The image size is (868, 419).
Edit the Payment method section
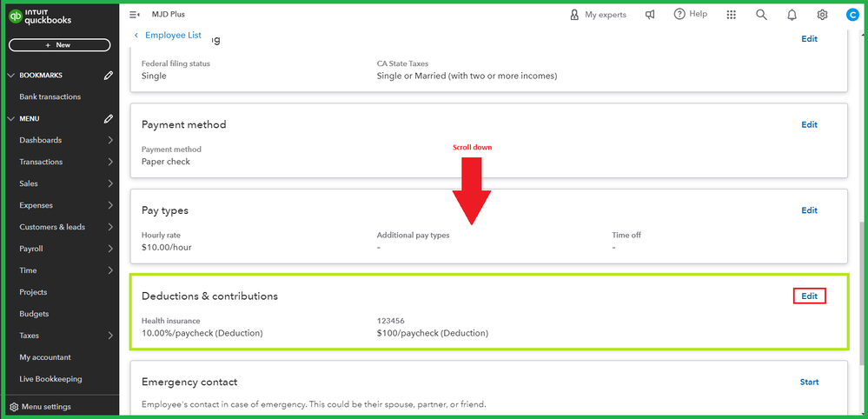809,124
